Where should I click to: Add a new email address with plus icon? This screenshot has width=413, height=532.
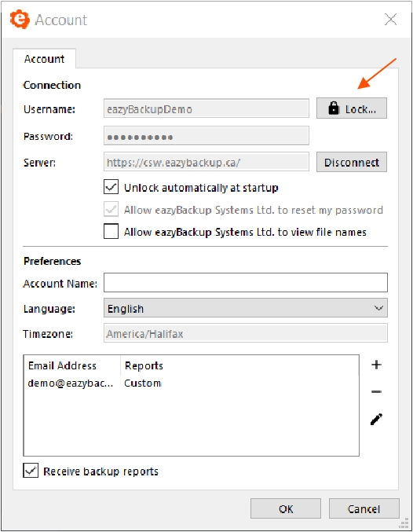pyautogui.click(x=376, y=365)
